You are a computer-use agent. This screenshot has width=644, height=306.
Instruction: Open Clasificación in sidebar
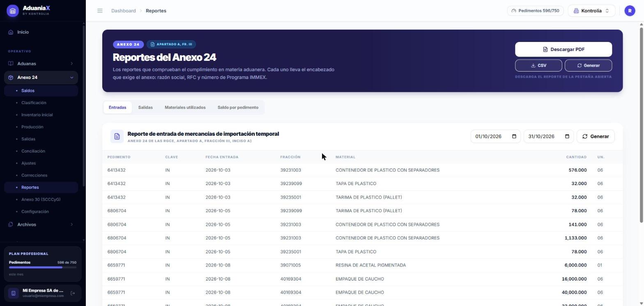[x=41, y=103]
